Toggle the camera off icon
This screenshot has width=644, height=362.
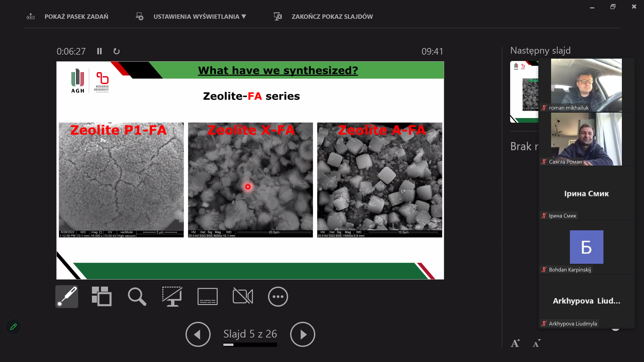[243, 297]
